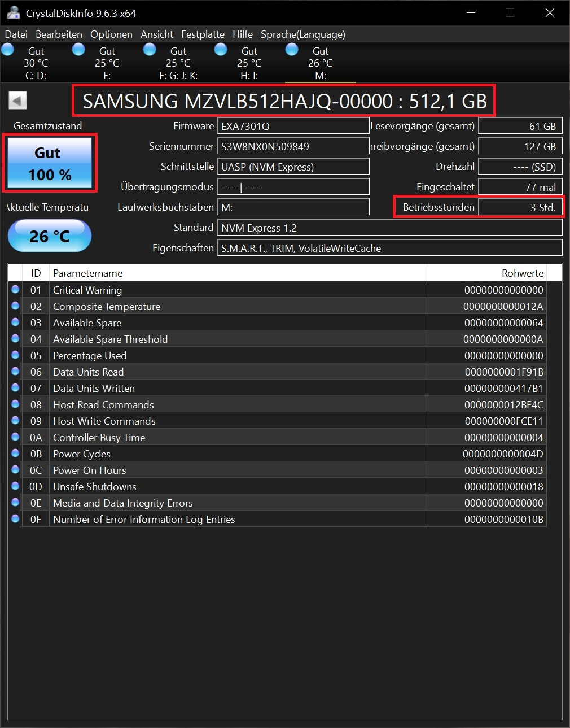Click raw value 0000000000010B
Viewport: 570px width, 728px height.
pos(503,519)
